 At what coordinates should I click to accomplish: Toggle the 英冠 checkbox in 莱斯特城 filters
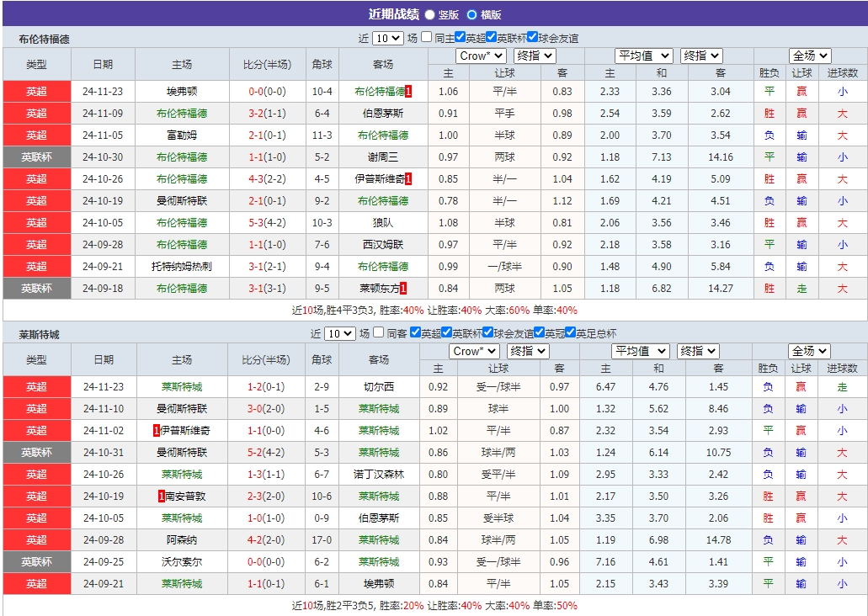click(538, 333)
